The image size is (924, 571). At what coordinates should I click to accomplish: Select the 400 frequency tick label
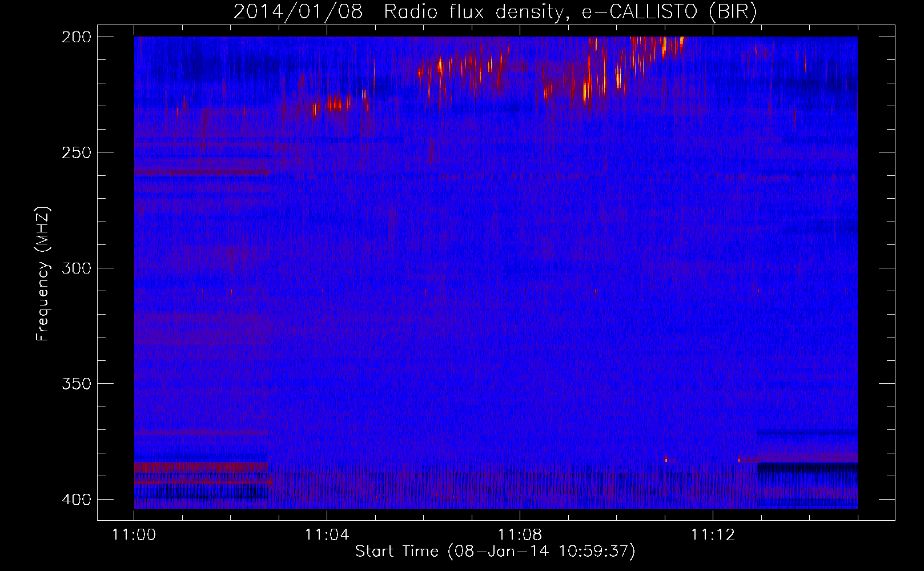coord(77,500)
